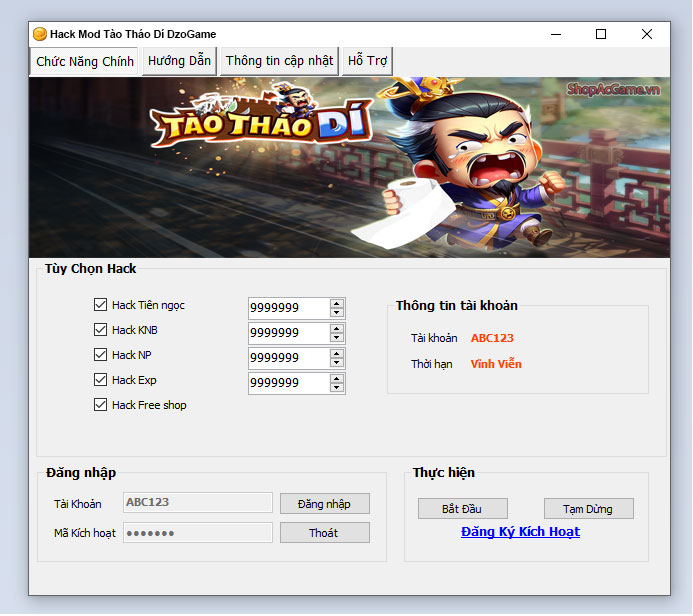
Task: Minimize the Hack Mod window
Action: pyautogui.click(x=556, y=34)
